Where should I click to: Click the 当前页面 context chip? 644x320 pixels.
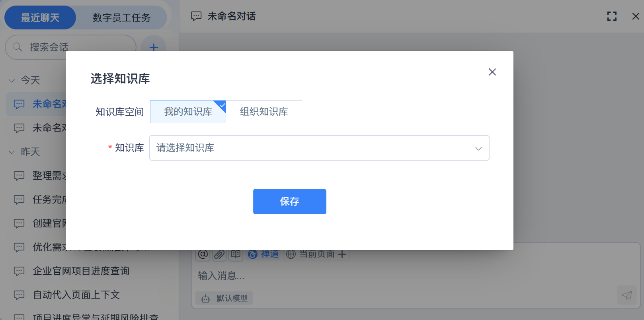(317, 254)
